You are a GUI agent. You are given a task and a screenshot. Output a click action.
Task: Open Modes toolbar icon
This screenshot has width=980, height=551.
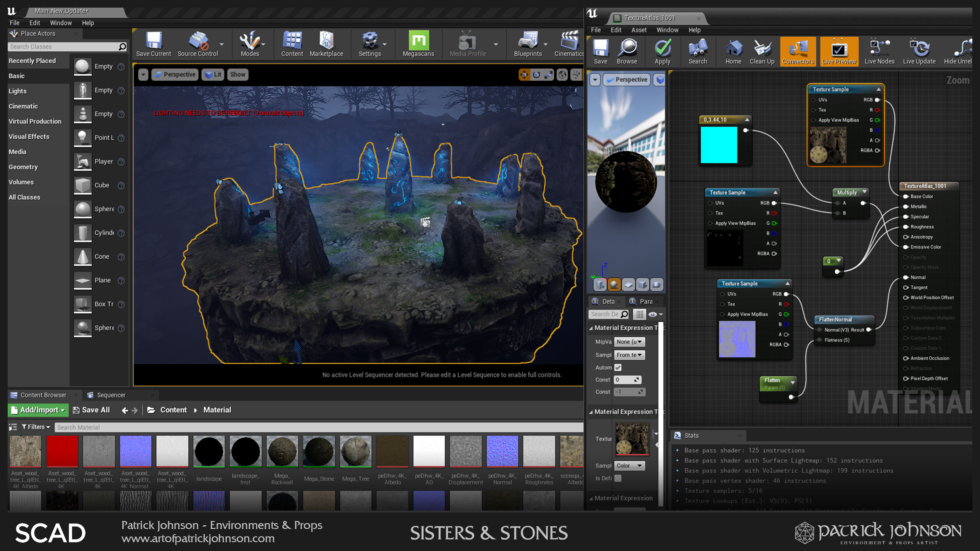point(250,44)
